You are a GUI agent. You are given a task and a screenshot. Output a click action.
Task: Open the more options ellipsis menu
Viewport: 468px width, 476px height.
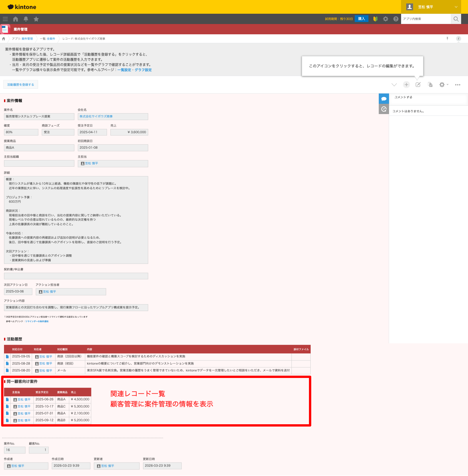point(458,85)
